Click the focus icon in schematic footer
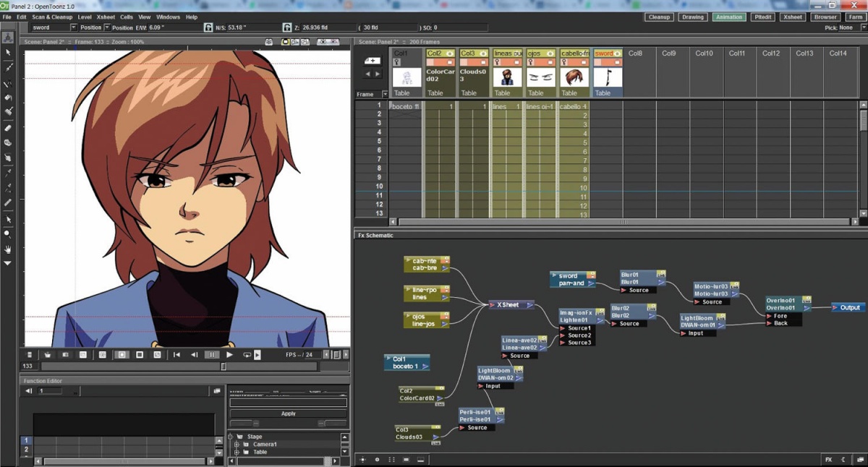868x467 pixels. [377, 460]
